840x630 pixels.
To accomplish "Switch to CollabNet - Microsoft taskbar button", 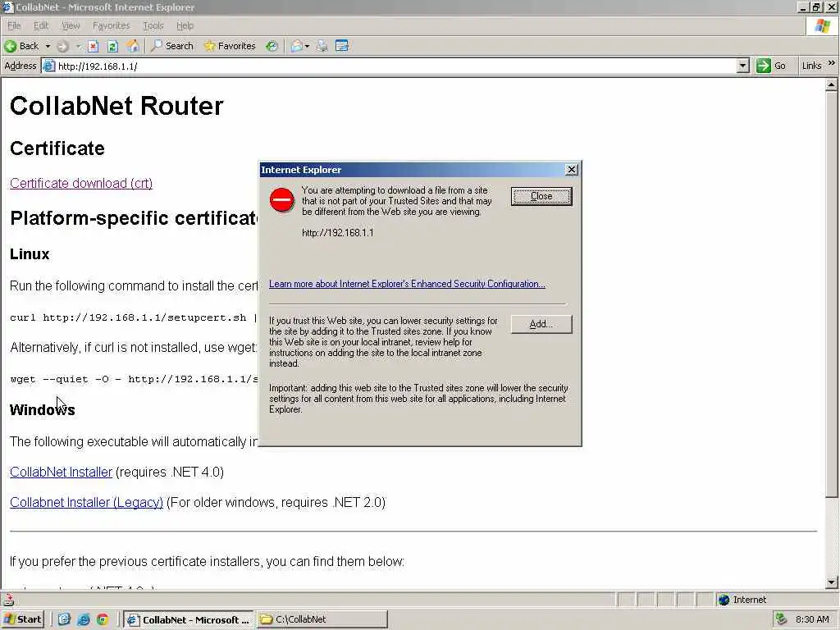I will 189,619.
